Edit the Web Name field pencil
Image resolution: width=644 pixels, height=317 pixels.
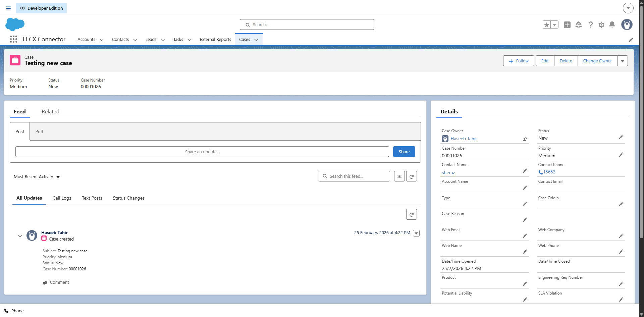(x=525, y=252)
